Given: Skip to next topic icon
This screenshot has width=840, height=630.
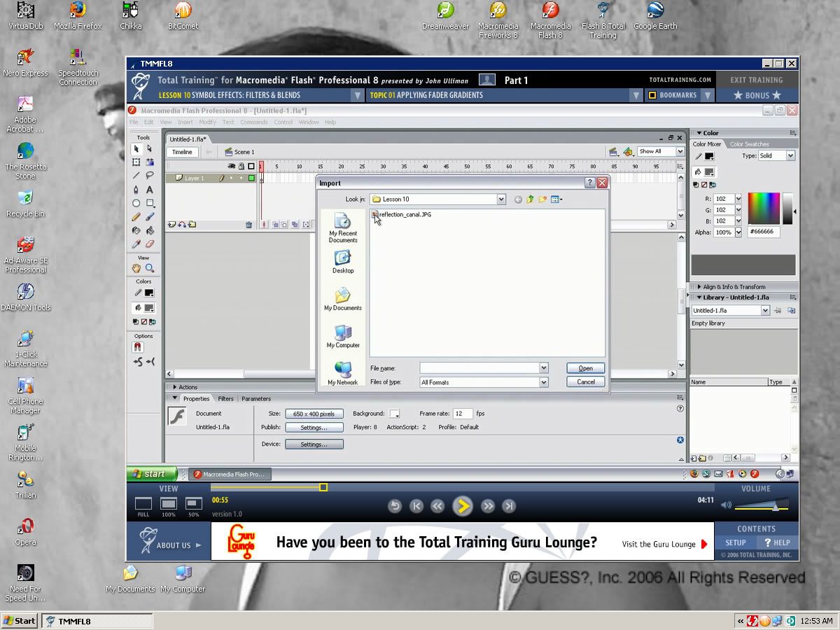Looking at the screenshot, I should pos(510,506).
